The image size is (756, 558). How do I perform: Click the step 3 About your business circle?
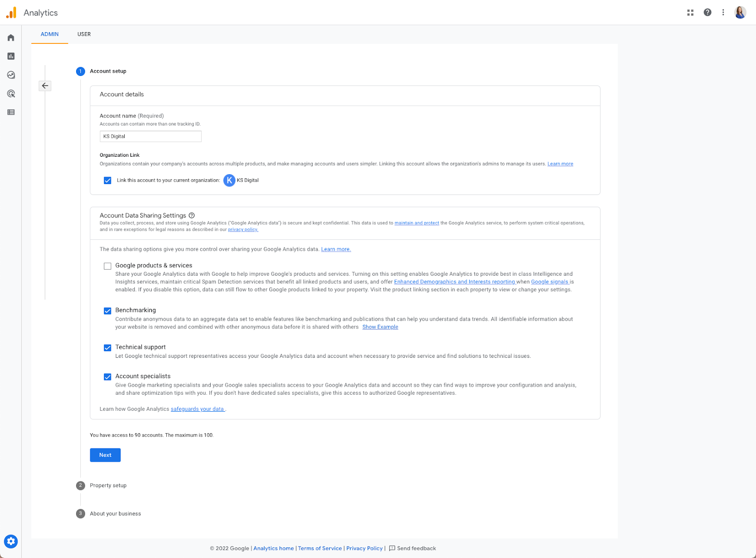(80, 514)
